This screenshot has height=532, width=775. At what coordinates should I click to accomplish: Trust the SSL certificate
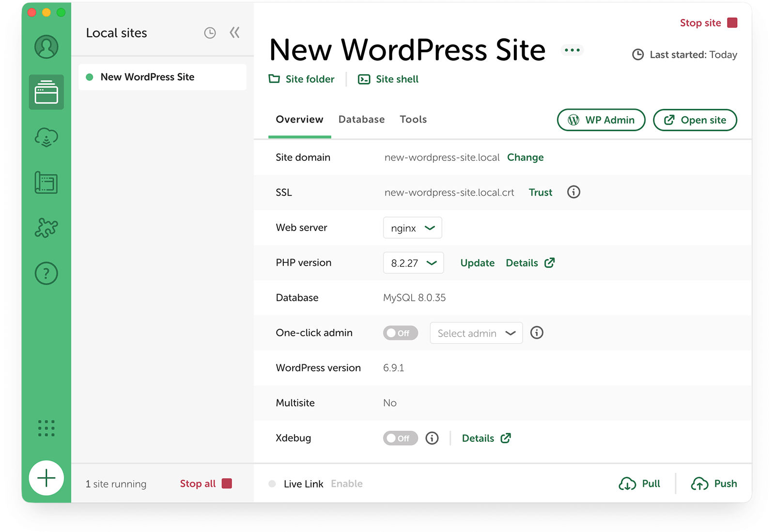click(540, 192)
